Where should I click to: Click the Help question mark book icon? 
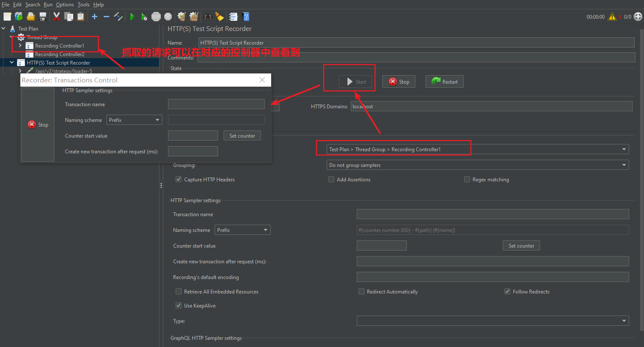pyautogui.click(x=246, y=17)
